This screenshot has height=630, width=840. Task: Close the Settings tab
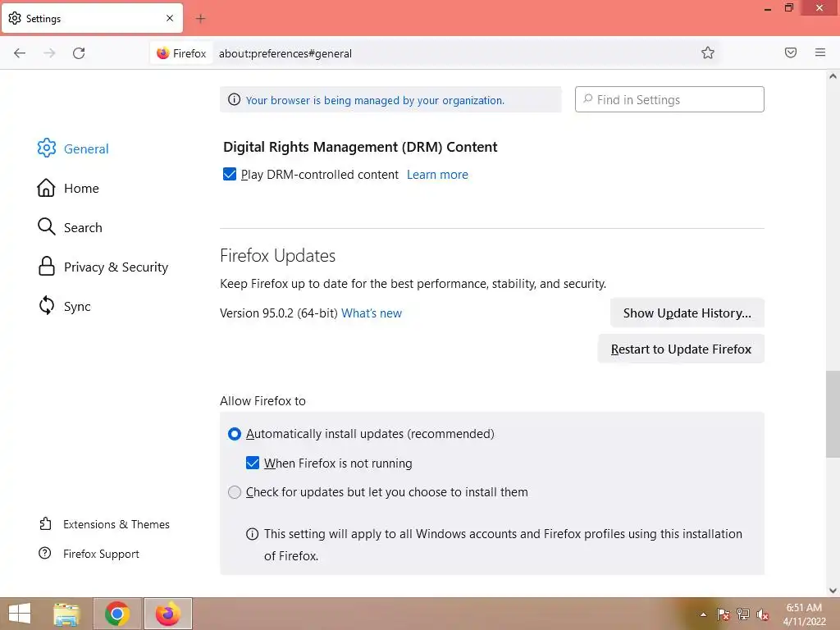click(170, 18)
